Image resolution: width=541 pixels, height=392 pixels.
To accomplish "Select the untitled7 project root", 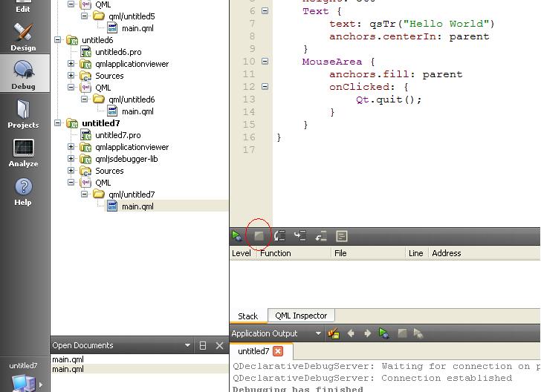I will point(101,123).
